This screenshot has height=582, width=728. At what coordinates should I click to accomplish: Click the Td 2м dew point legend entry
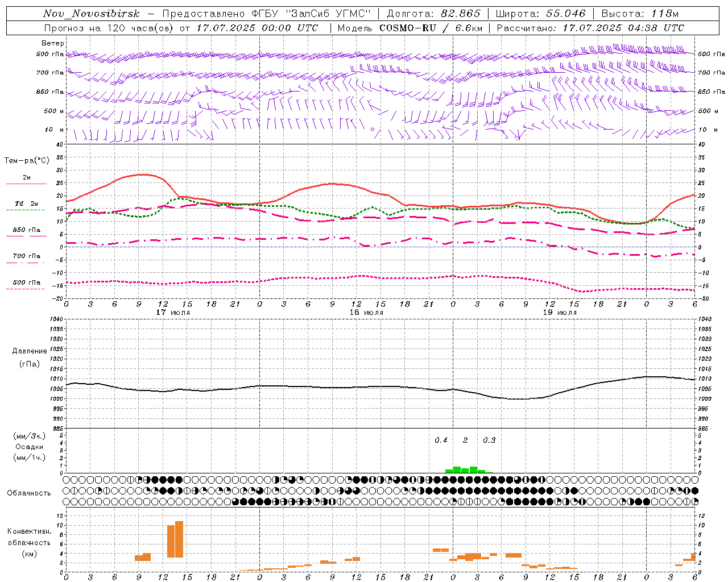pyautogui.click(x=27, y=203)
